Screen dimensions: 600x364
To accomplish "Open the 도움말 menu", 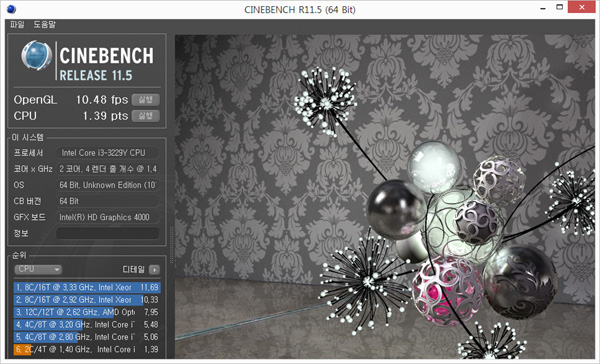I will pos(44,25).
